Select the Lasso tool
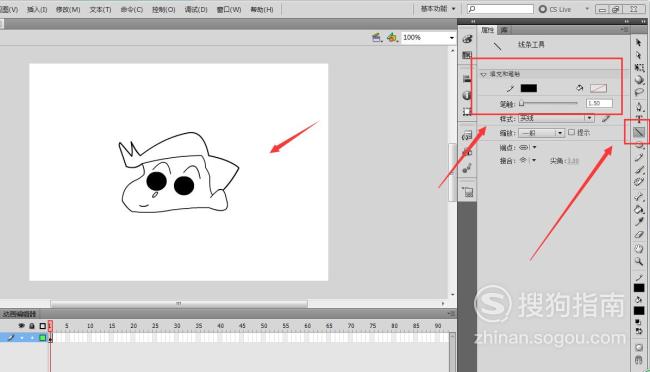 pos(639,92)
